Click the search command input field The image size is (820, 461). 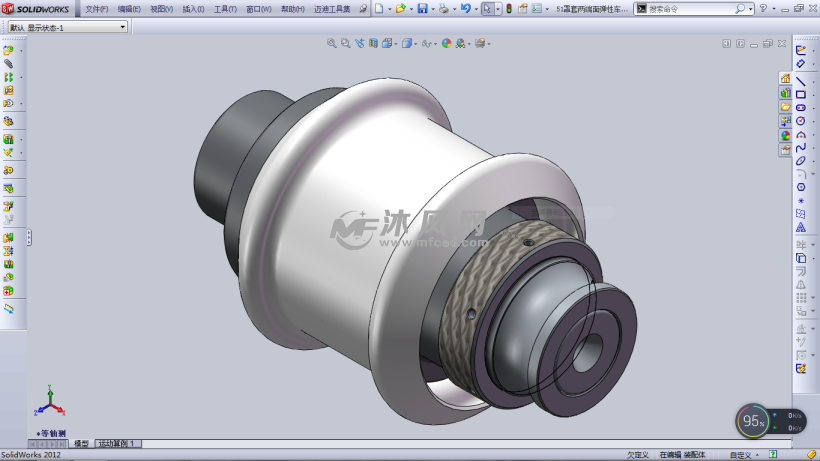pyautogui.click(x=690, y=9)
